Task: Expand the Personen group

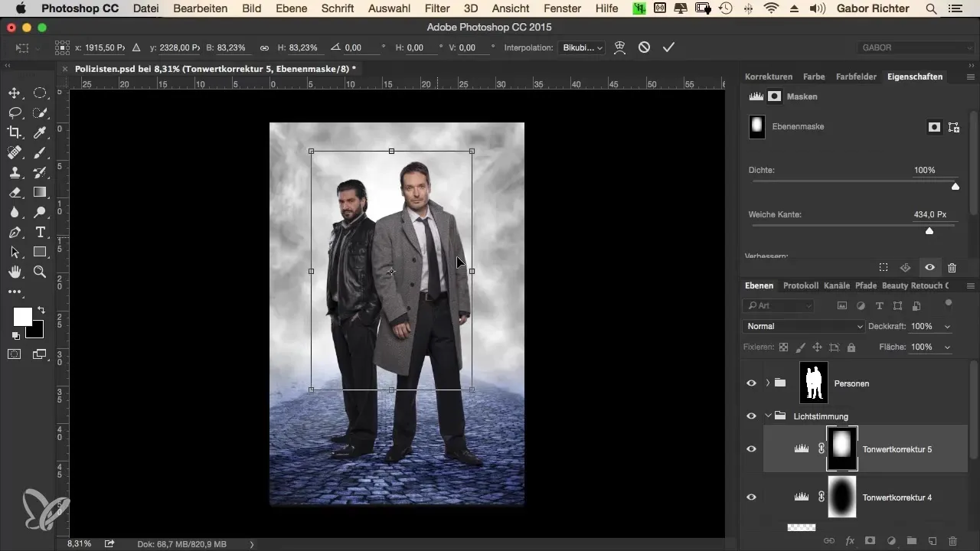Action: coord(767,383)
